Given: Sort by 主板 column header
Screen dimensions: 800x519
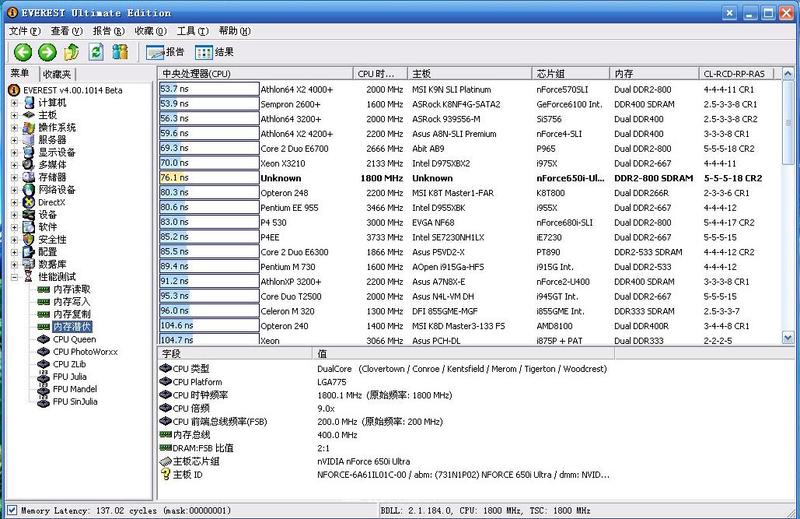Looking at the screenshot, I should click(469, 73).
